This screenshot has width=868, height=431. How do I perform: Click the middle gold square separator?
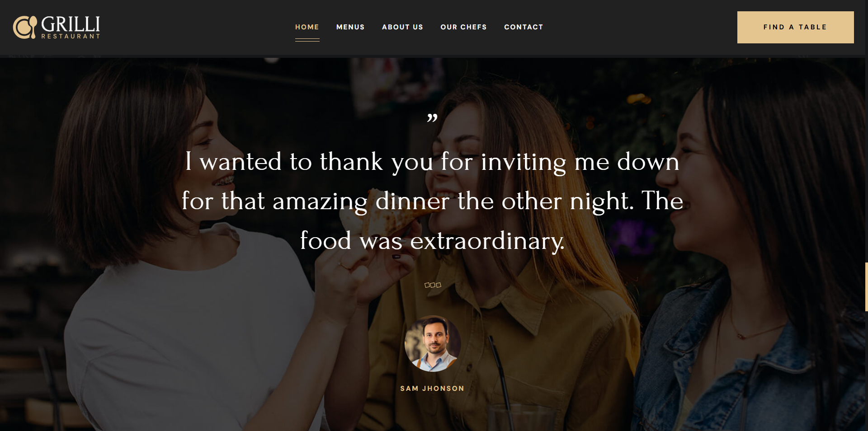click(433, 285)
